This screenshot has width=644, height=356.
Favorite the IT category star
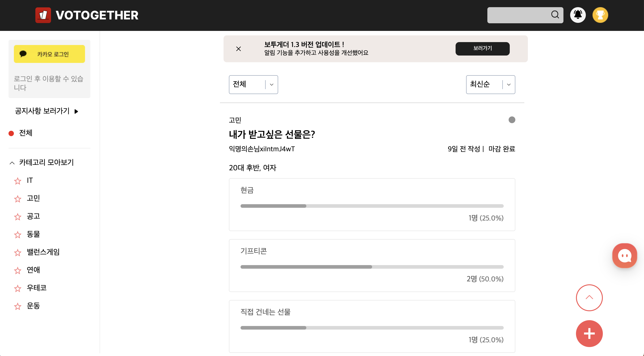[17, 181]
